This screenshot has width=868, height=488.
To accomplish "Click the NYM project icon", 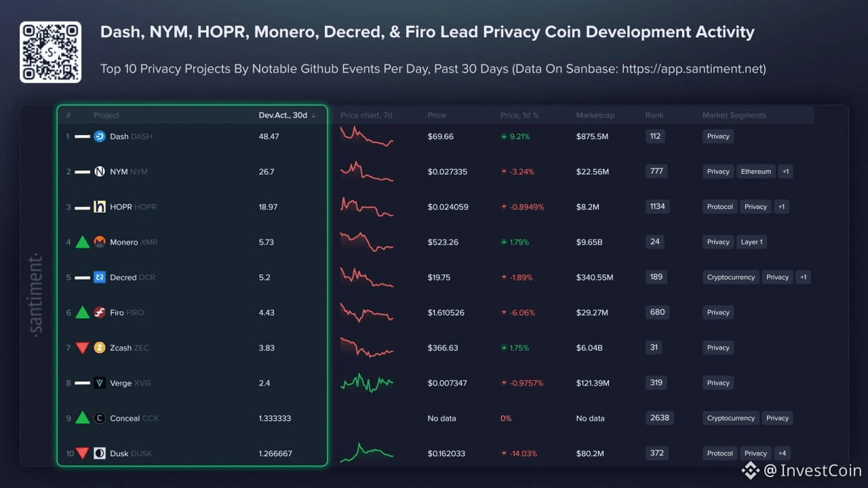I will click(100, 172).
